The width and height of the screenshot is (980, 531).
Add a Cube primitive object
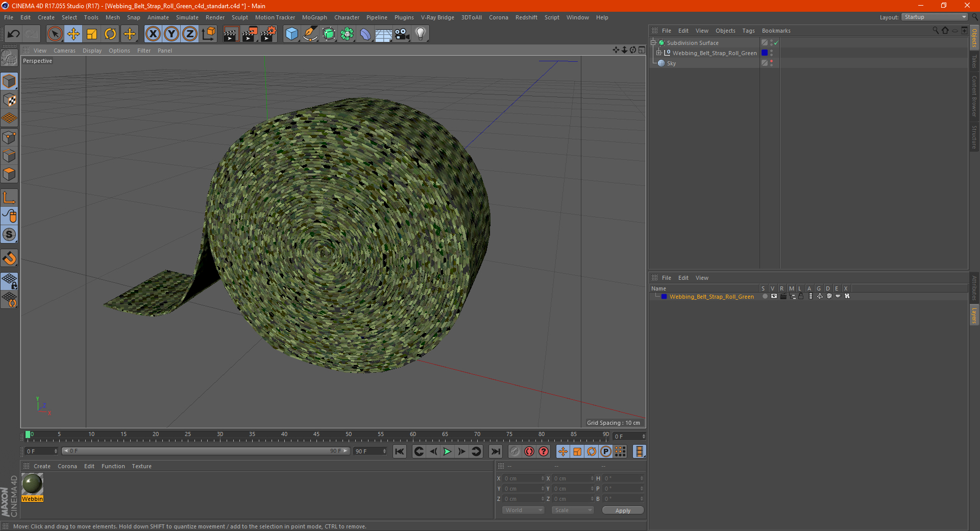pos(291,34)
